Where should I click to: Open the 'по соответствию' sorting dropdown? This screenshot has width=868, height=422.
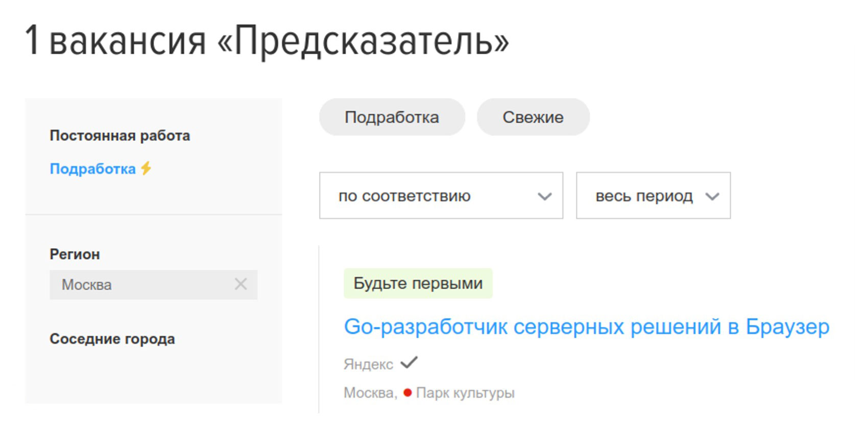coord(429,196)
